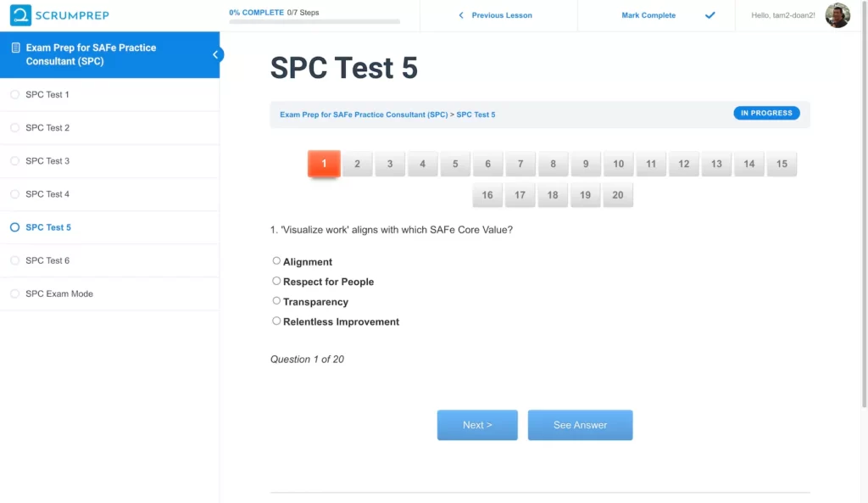Click the circle status icon beside SPC Test 1

pos(14,94)
